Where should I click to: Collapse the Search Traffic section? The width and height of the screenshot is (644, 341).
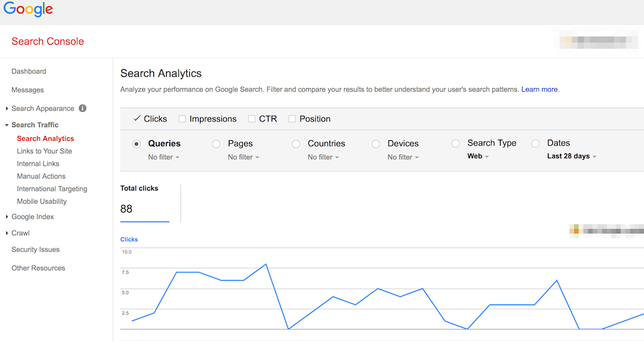(x=7, y=125)
